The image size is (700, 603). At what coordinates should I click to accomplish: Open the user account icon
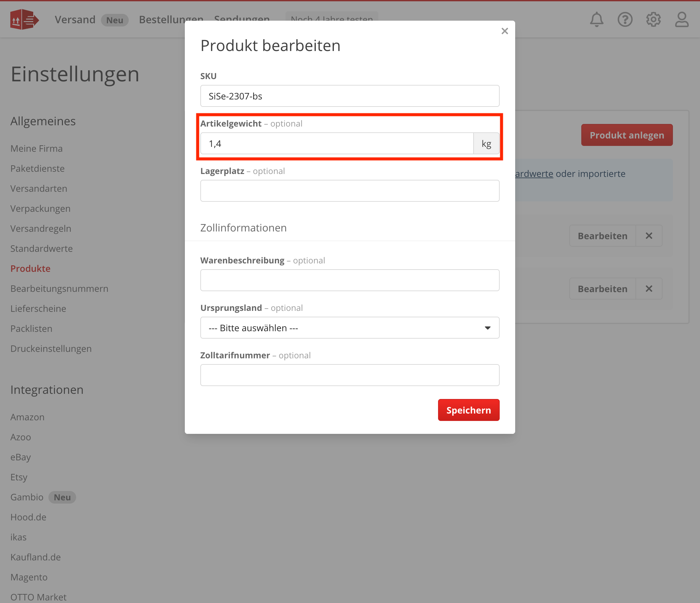682,20
